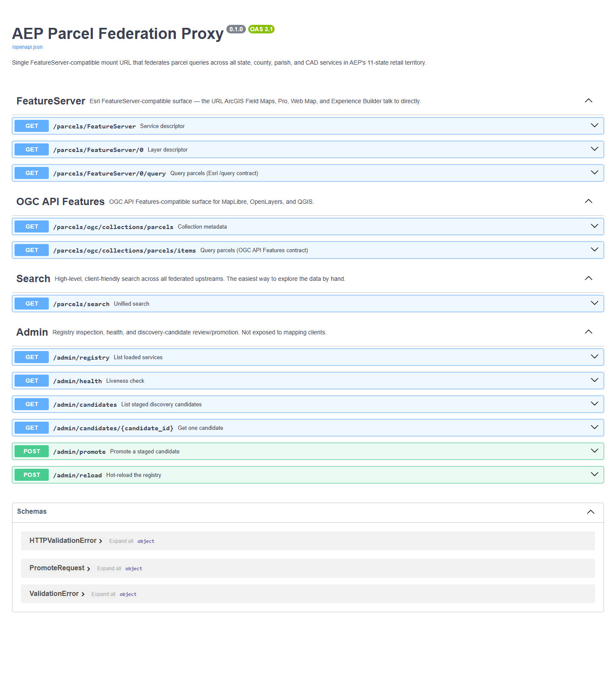The width and height of the screenshot is (616, 685).
Task: Collapse the Schemas panel chevron
Action: (x=591, y=512)
